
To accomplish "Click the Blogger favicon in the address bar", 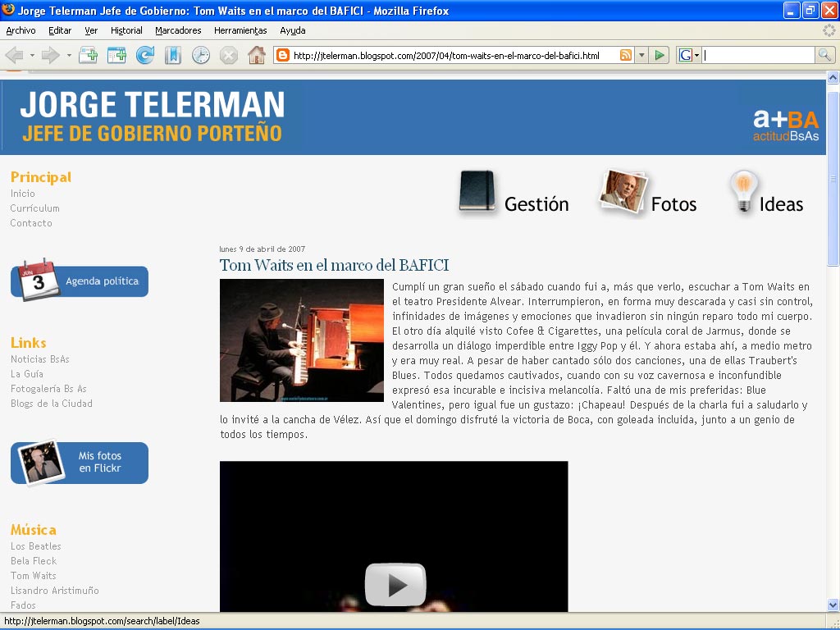I will [283, 55].
